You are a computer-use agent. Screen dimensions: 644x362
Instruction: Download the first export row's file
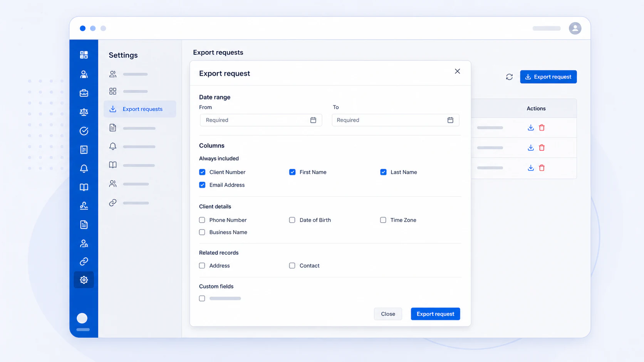click(x=530, y=128)
